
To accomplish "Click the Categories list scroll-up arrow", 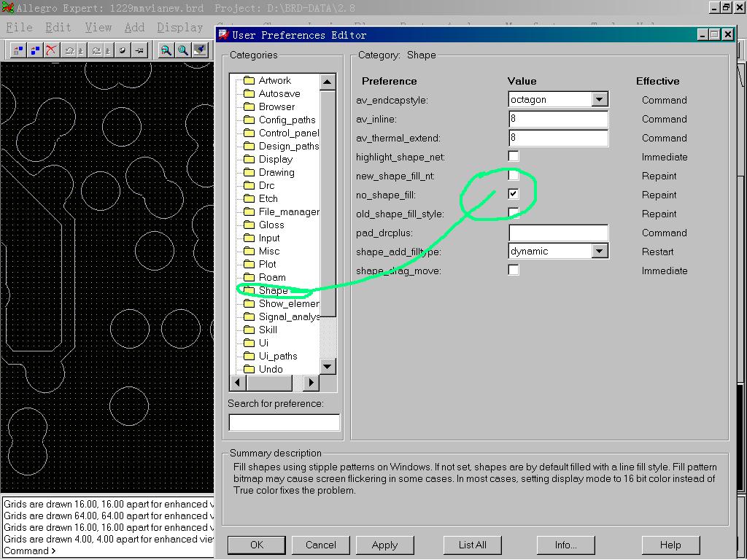I will pos(328,82).
